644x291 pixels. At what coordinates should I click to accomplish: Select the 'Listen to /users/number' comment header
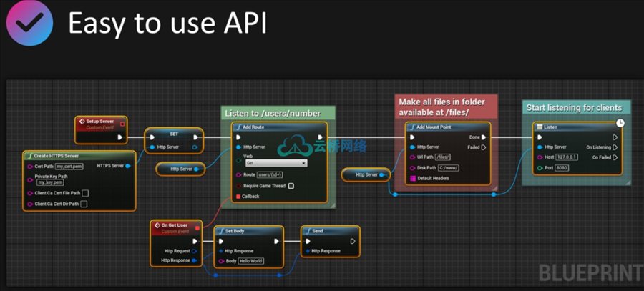(x=278, y=113)
